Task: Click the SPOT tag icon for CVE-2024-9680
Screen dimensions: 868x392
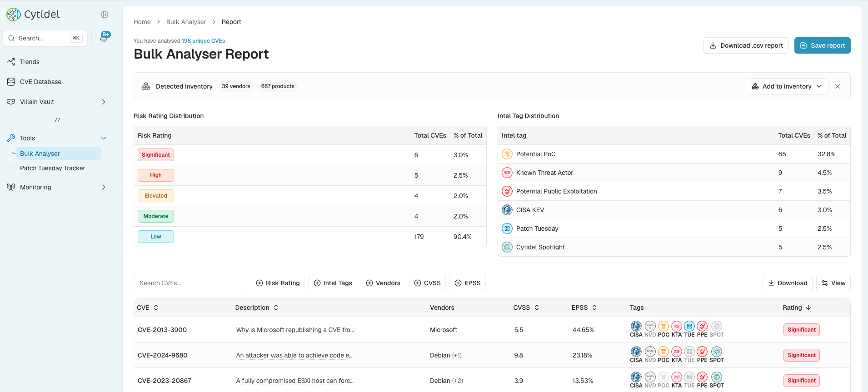Action: 717,352
